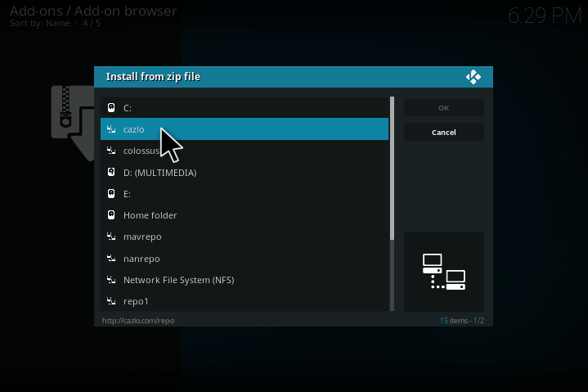Open the cazlo source
The image size is (588, 392).
pyautogui.click(x=245, y=129)
